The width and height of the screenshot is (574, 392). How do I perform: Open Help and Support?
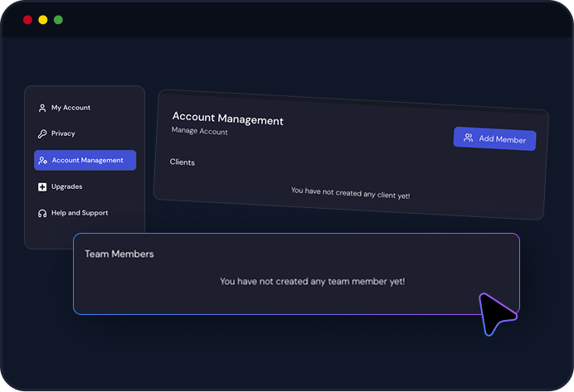click(x=73, y=213)
